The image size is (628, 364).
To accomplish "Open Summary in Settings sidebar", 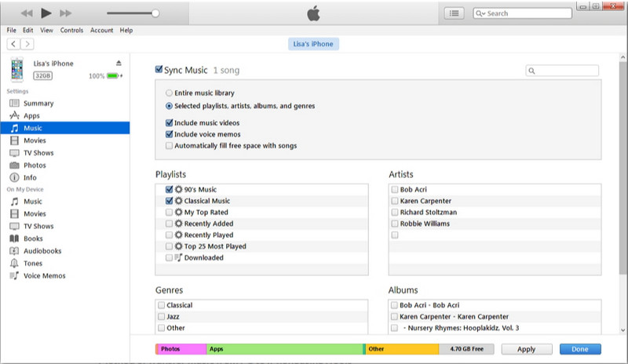I will tap(65, 104).
